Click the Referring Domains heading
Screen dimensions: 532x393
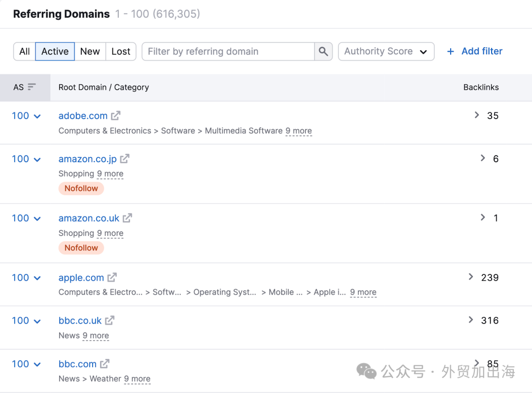coord(62,14)
